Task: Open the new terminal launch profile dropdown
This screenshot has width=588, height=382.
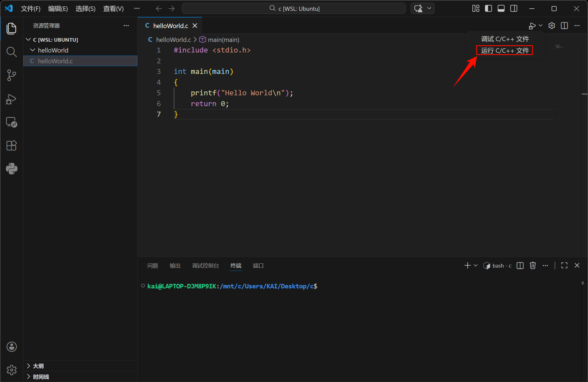Action: coord(476,266)
